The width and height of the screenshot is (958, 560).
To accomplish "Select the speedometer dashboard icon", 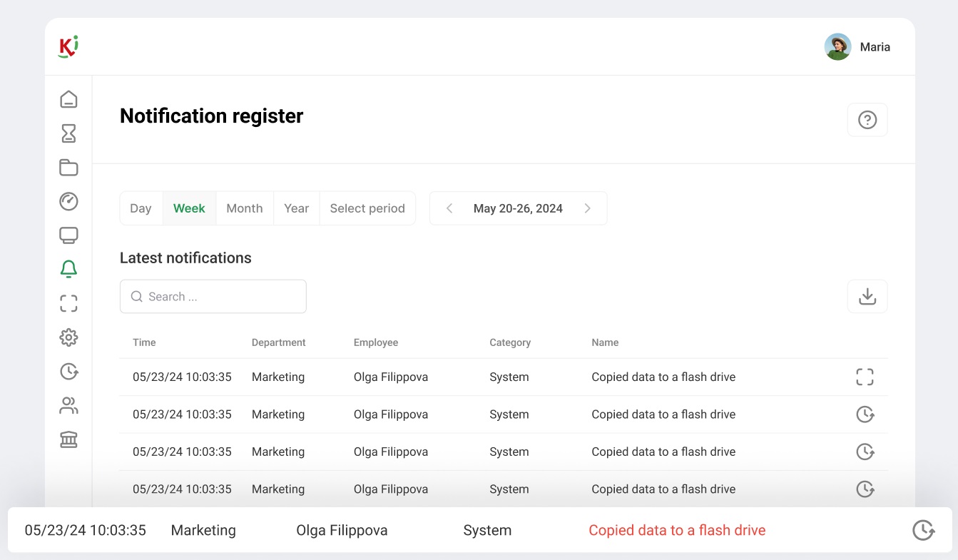I will 68,201.
